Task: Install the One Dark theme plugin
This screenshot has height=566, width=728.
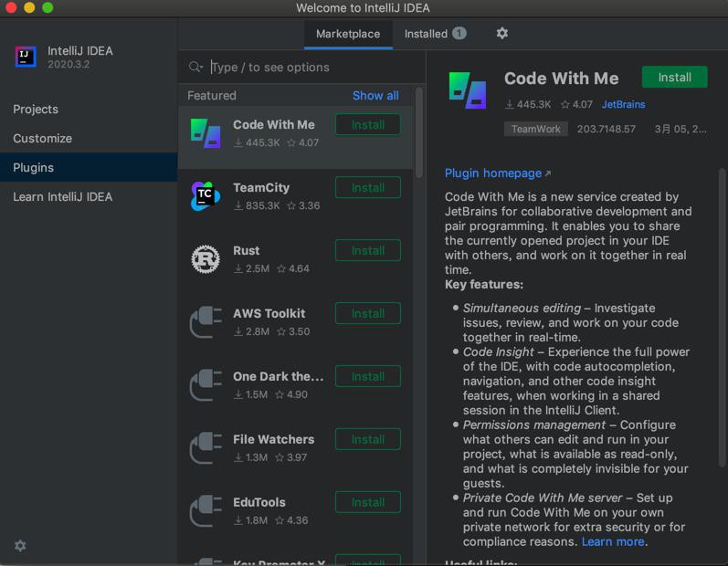Action: point(368,377)
